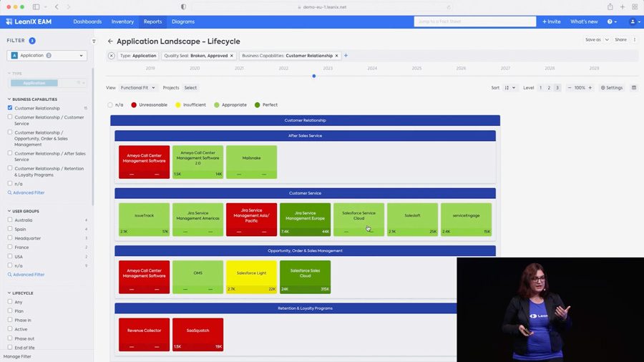Go back using the arrow beside report title
Viewport: 644px width, 362px height.
click(x=110, y=41)
